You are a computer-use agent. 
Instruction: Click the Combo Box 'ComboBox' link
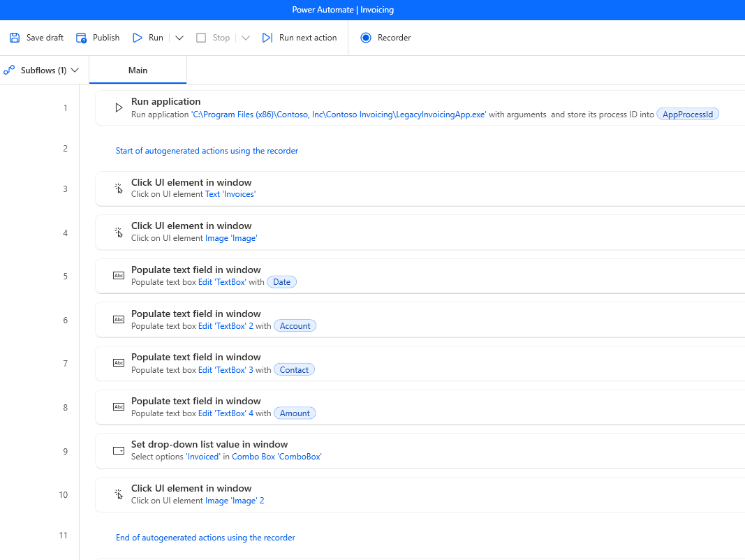[276, 457]
